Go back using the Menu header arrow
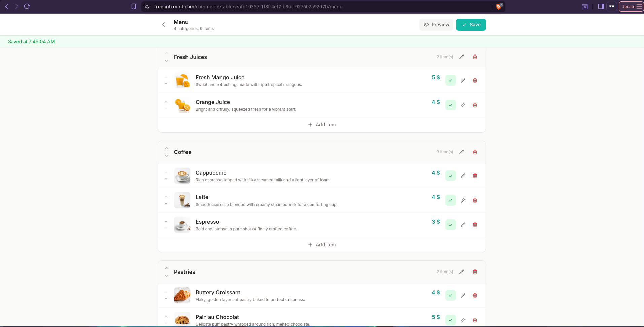 164,25
